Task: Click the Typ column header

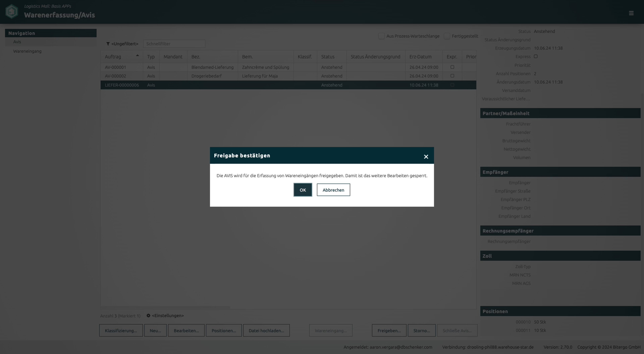Action: [151, 57]
